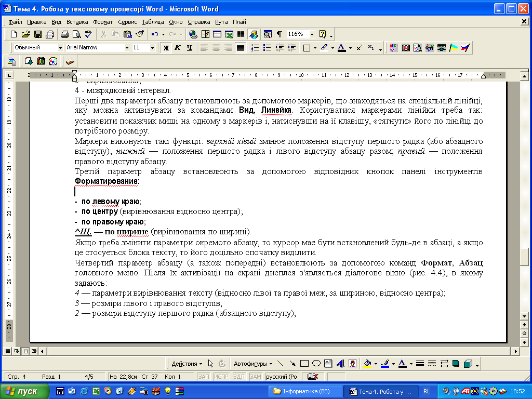Insert WordArt from Drawing toolbar
Viewport: 532px width, 399px height.
tap(340, 364)
